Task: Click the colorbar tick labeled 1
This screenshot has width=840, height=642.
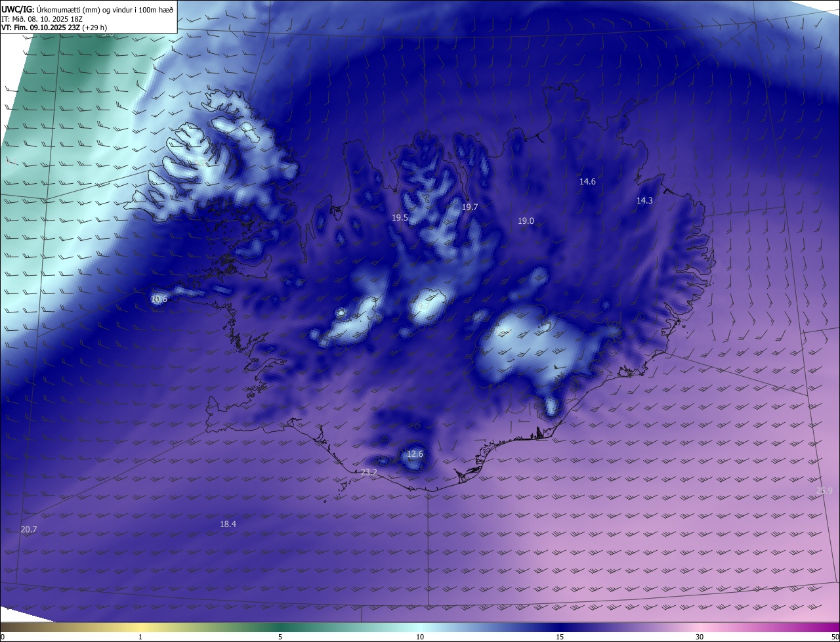Action: pos(140,637)
